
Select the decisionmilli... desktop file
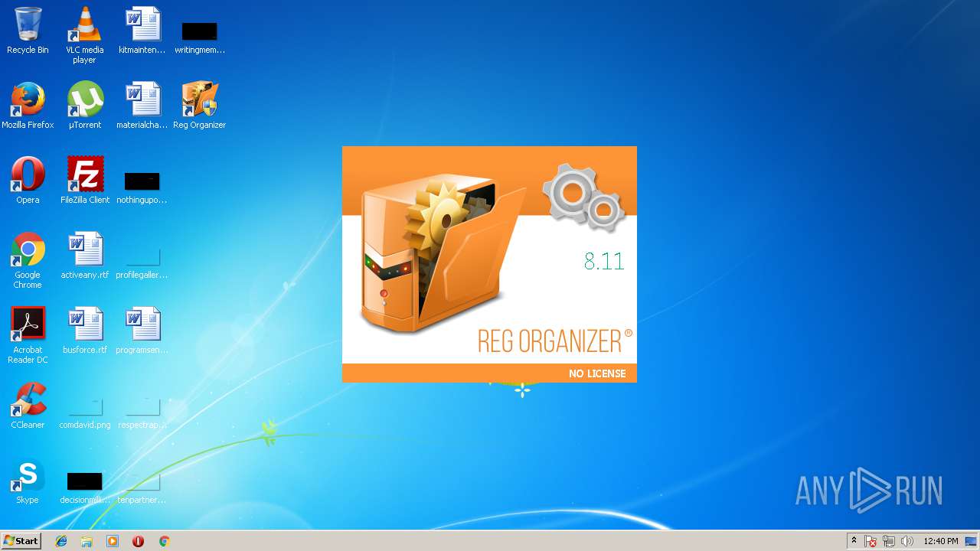click(84, 488)
